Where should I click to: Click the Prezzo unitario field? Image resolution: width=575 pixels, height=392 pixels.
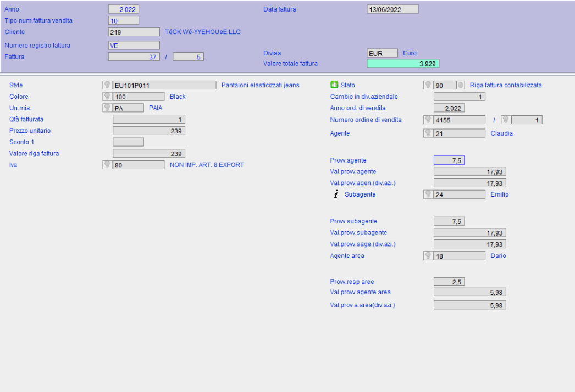point(148,131)
